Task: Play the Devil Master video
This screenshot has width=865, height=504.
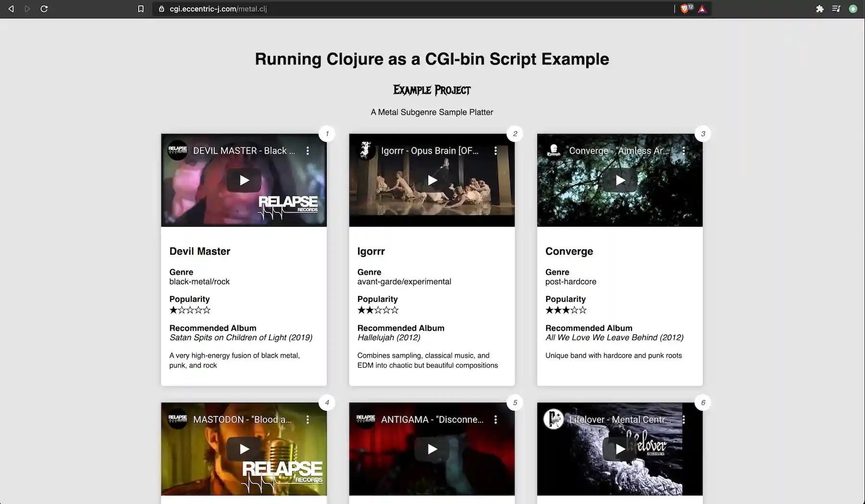Action: pyautogui.click(x=244, y=180)
